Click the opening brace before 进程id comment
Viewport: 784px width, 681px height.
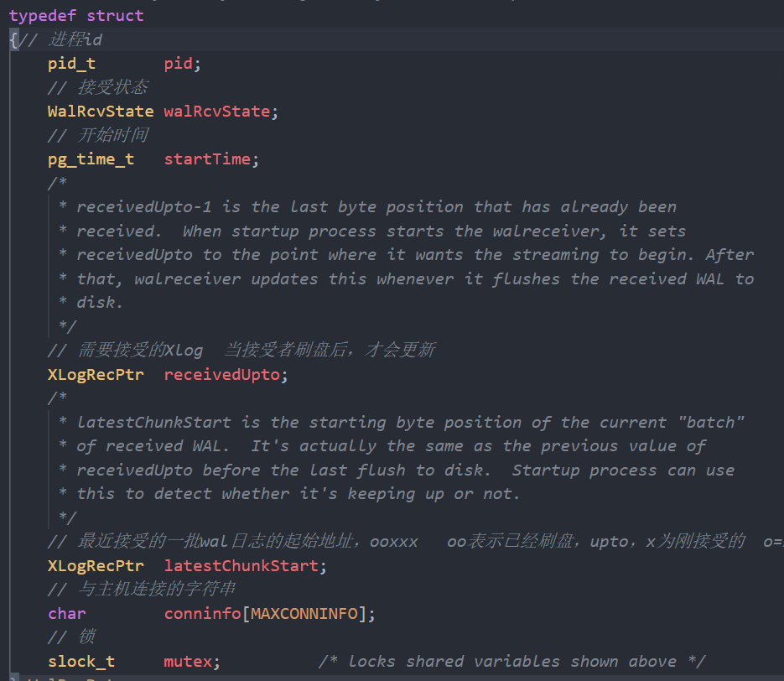coord(13,39)
